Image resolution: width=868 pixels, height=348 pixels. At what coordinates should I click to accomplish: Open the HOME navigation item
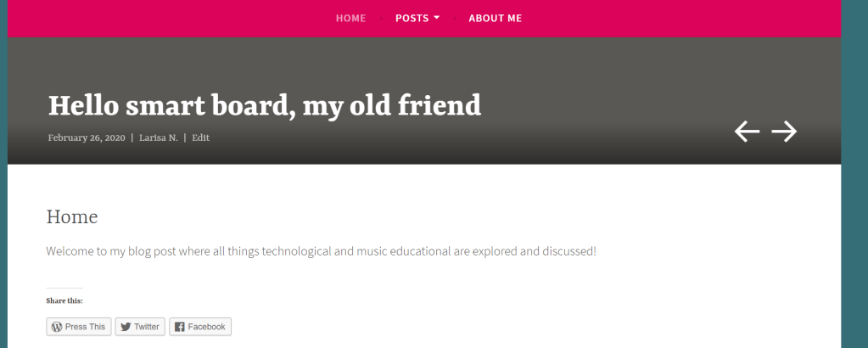(x=350, y=18)
